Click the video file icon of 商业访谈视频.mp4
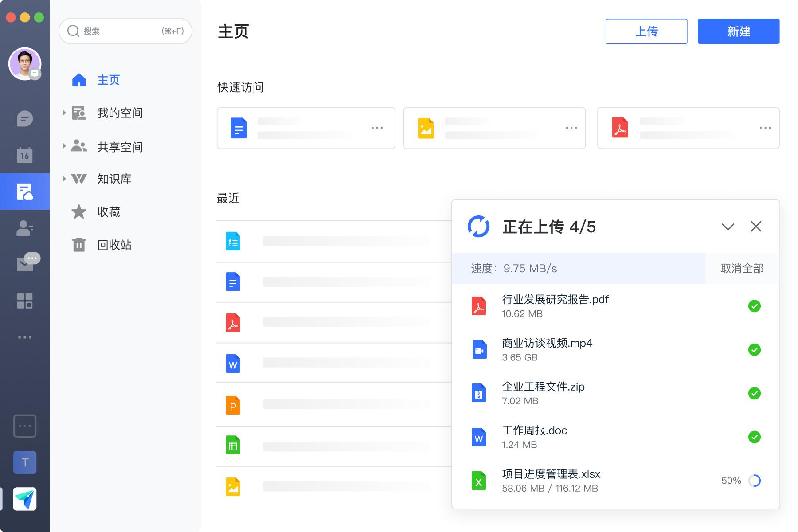The width and height of the screenshot is (798, 532). pyautogui.click(x=479, y=349)
